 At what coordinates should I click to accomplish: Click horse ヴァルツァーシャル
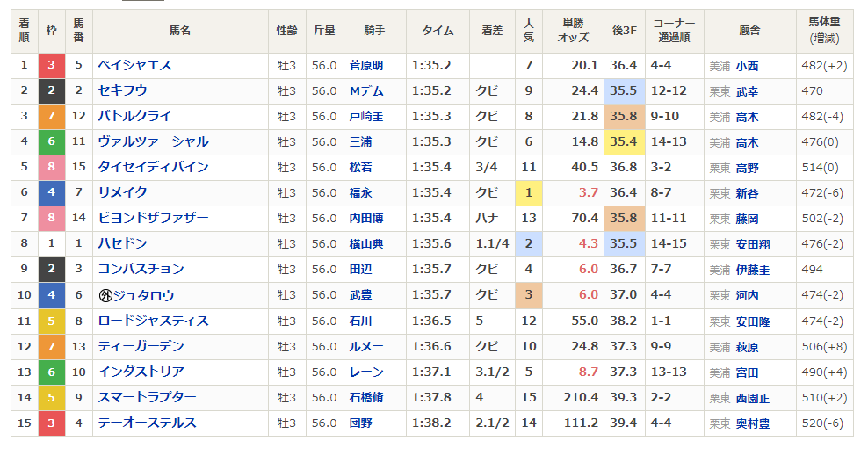pyautogui.click(x=154, y=141)
